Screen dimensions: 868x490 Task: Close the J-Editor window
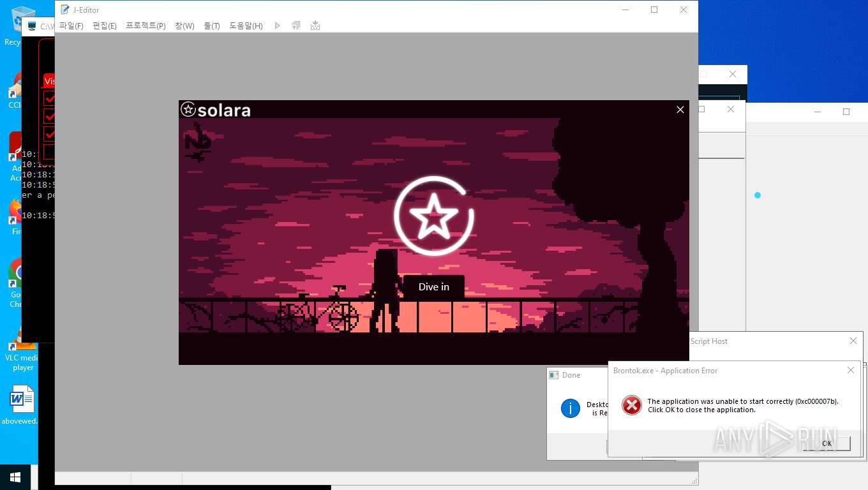pyautogui.click(x=684, y=10)
